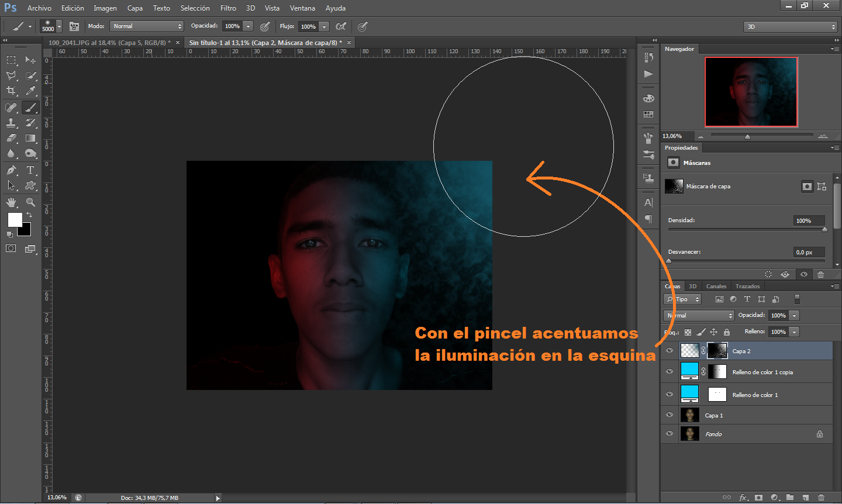The image size is (842, 504).
Task: Toggle airbrush build-up option
Action: [x=341, y=26]
